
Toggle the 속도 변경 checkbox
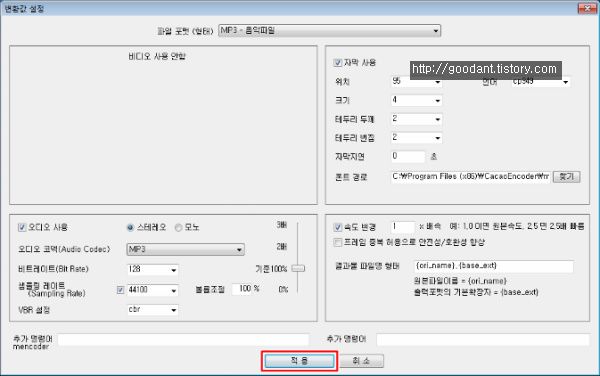coord(338,227)
